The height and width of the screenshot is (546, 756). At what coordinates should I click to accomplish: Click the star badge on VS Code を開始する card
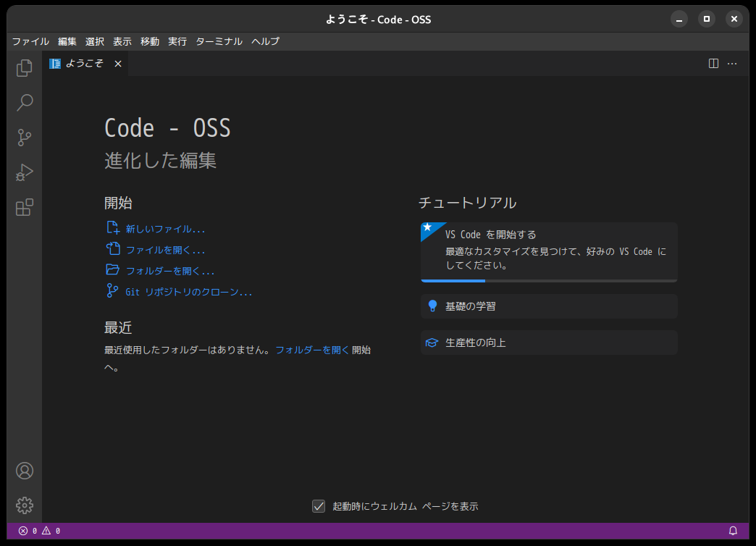[x=428, y=228]
